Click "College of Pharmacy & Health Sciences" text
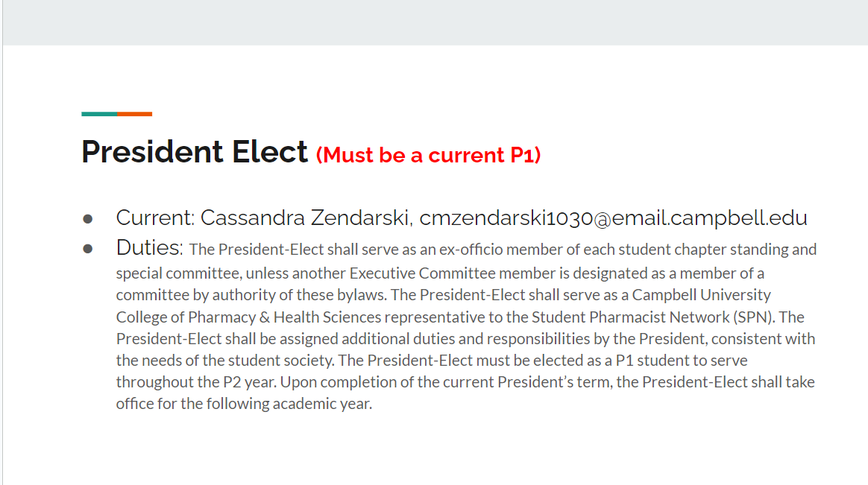 248,317
